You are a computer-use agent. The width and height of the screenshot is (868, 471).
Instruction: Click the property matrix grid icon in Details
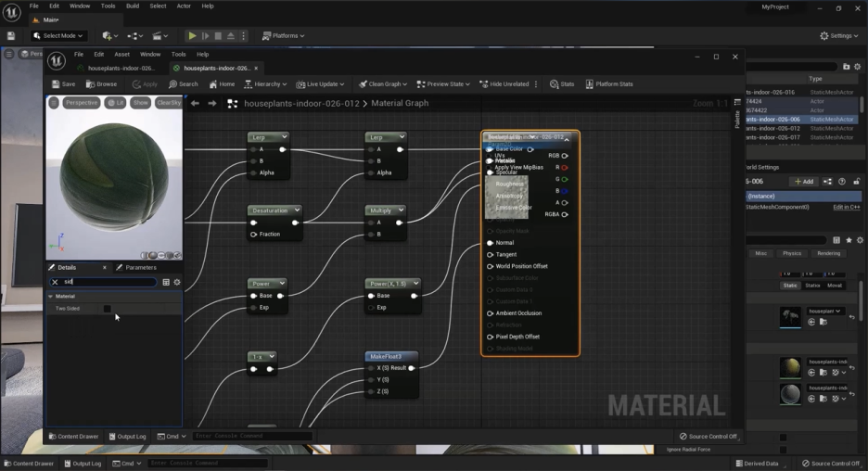(x=166, y=282)
